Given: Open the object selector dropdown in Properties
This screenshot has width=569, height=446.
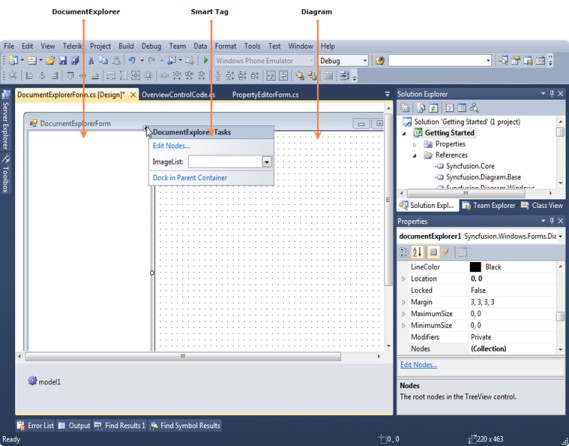Looking at the screenshot, I should point(561,236).
